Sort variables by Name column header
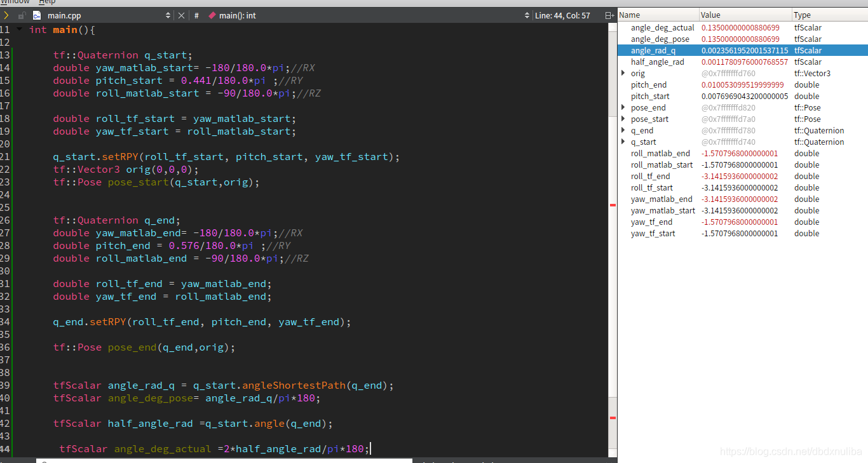This screenshot has height=463, width=868. [658, 15]
